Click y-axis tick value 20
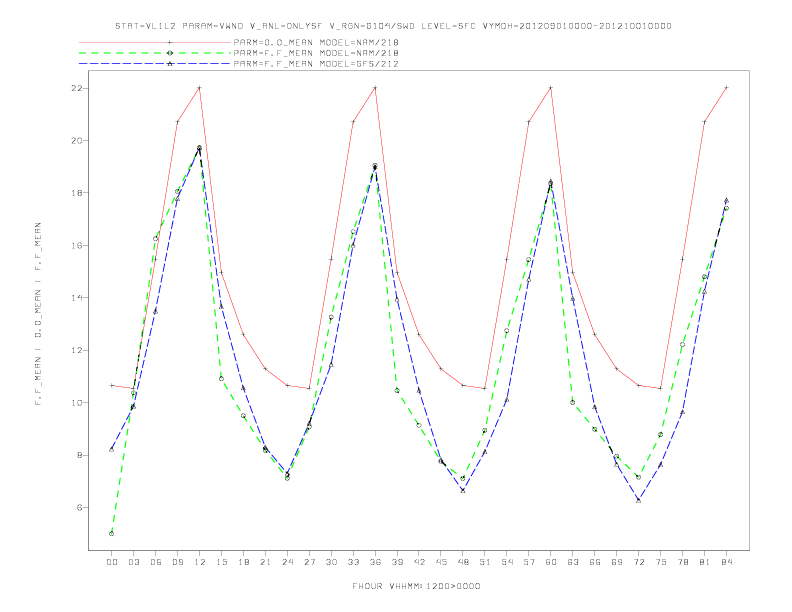 coord(77,140)
